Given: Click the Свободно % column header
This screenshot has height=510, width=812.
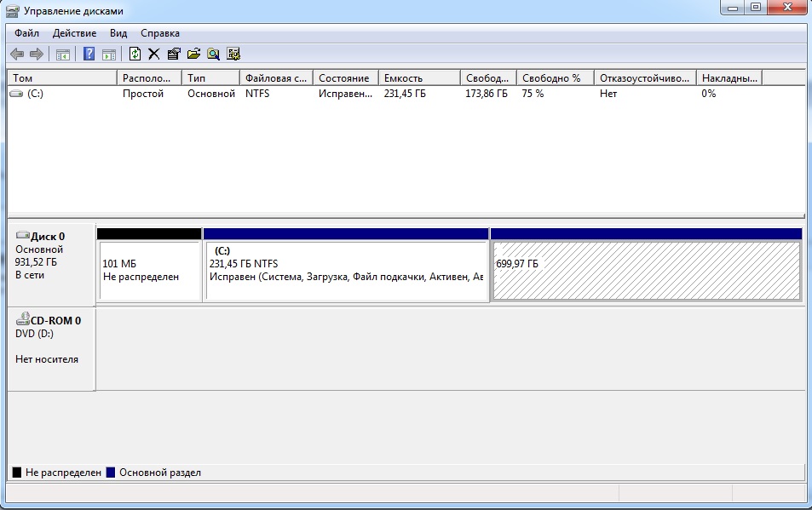Looking at the screenshot, I should tap(554, 78).
